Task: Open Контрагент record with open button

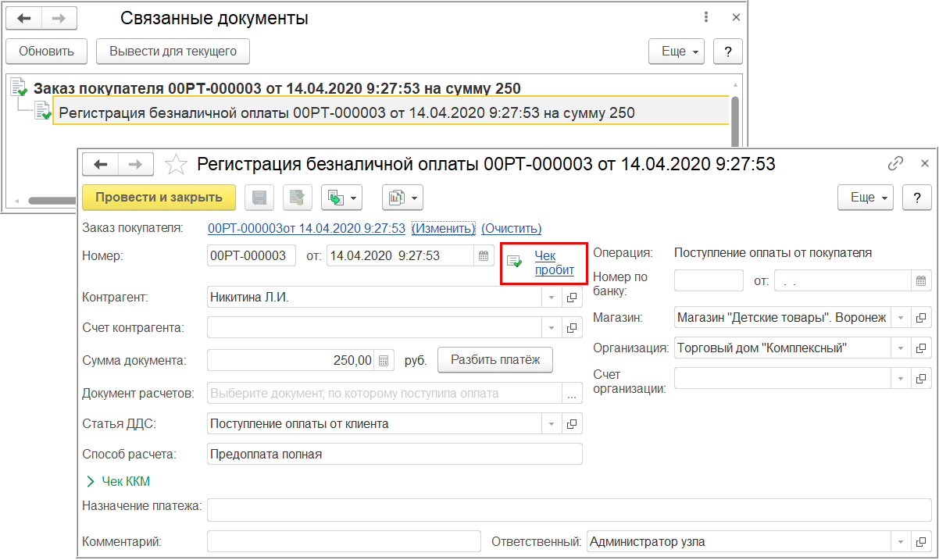Action: 572,298
